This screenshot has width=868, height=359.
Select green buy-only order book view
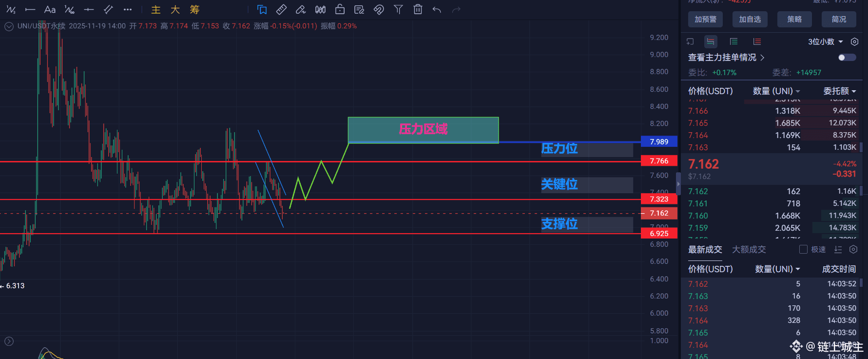tap(733, 42)
